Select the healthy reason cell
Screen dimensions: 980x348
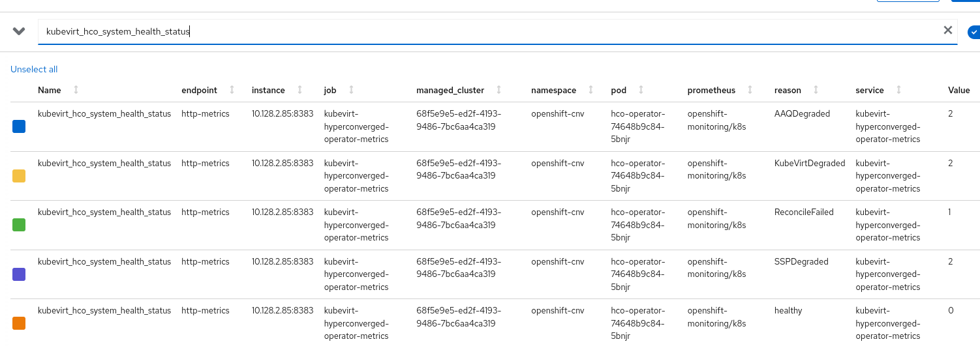point(788,310)
